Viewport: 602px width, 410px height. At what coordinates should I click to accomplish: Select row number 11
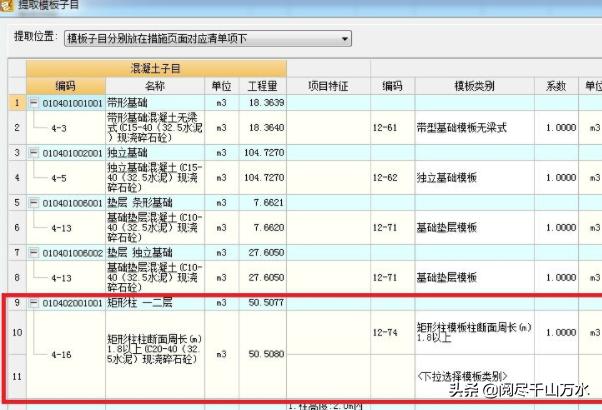point(17,376)
